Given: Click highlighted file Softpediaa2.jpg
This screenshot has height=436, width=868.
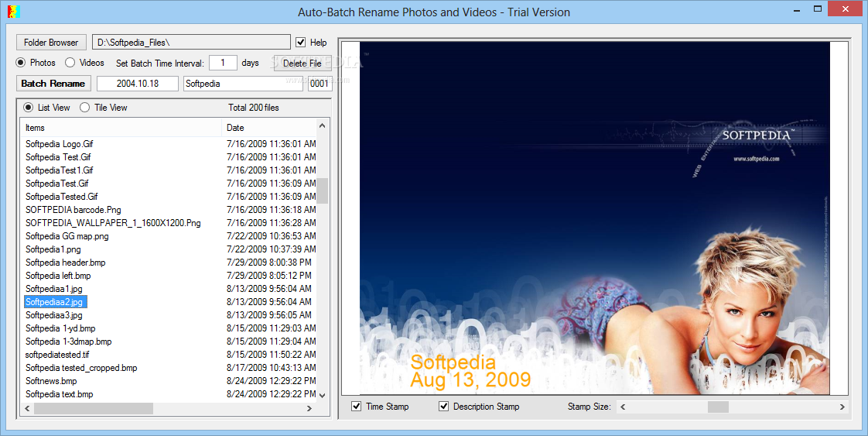Looking at the screenshot, I should pyautogui.click(x=56, y=302).
